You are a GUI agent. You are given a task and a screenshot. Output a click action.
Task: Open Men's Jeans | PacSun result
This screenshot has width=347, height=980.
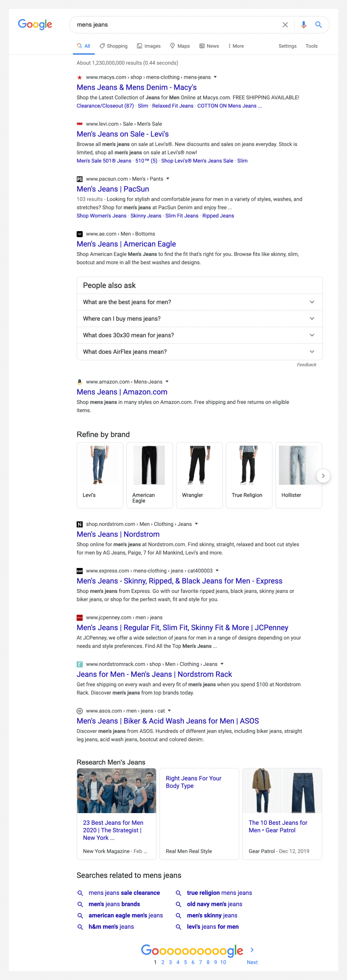[113, 189]
